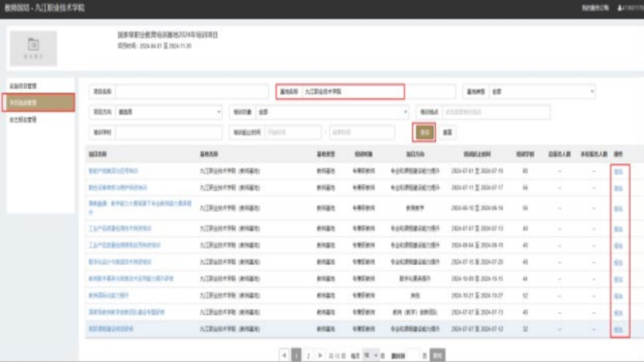
Task: Click 报名 link for the 2024-10-21 course row
Action: (x=618, y=295)
